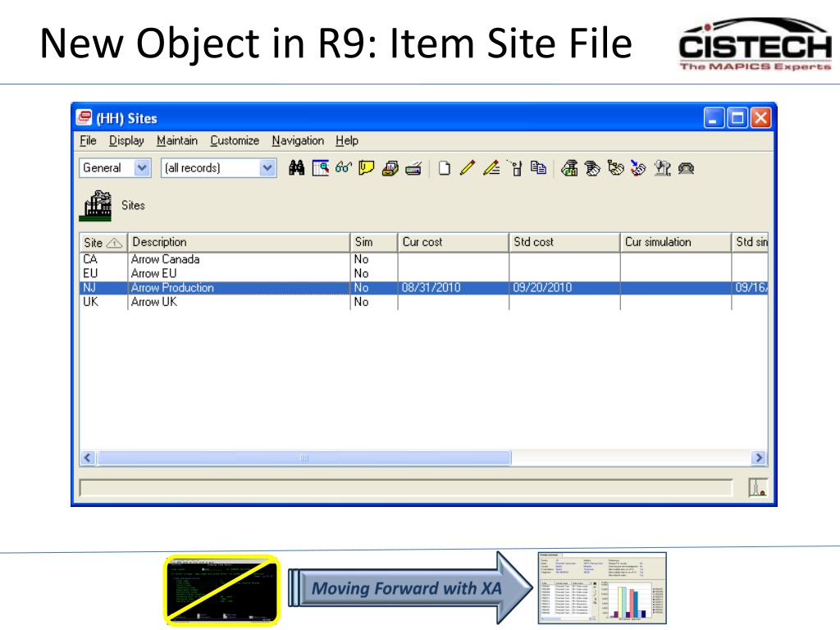Select the Arrow EU row
The height and width of the screenshot is (630, 840).
(423, 273)
